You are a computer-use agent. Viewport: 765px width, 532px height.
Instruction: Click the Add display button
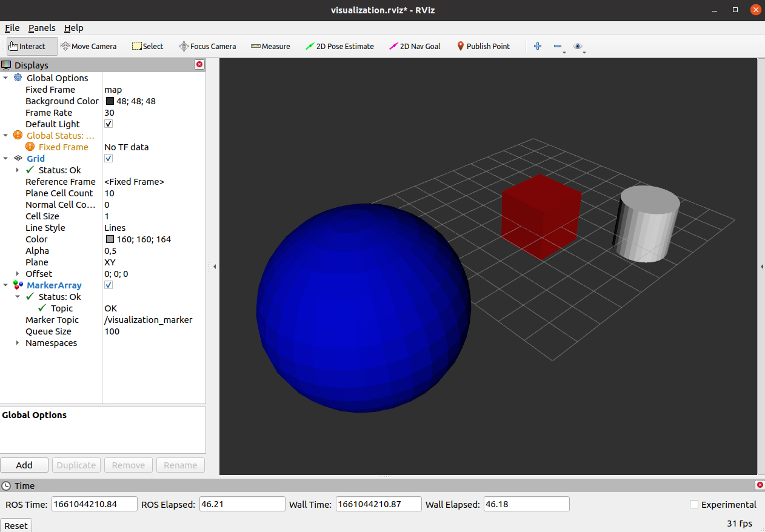[x=24, y=465]
